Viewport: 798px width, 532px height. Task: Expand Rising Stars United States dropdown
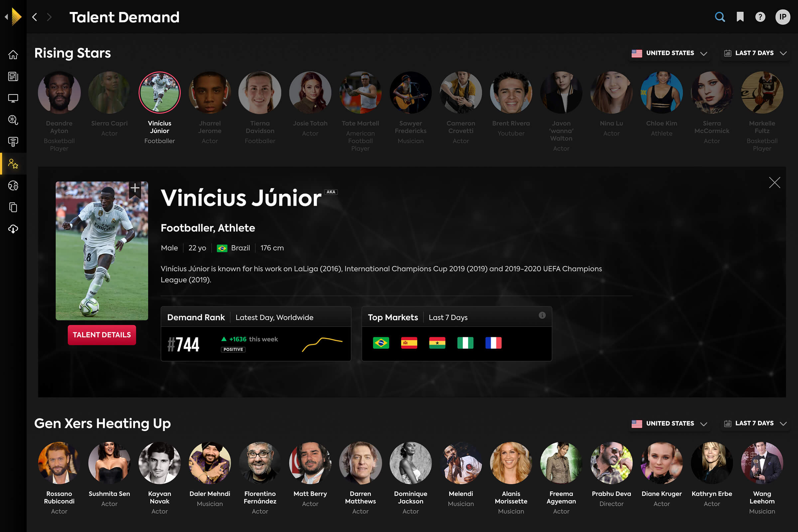point(669,53)
